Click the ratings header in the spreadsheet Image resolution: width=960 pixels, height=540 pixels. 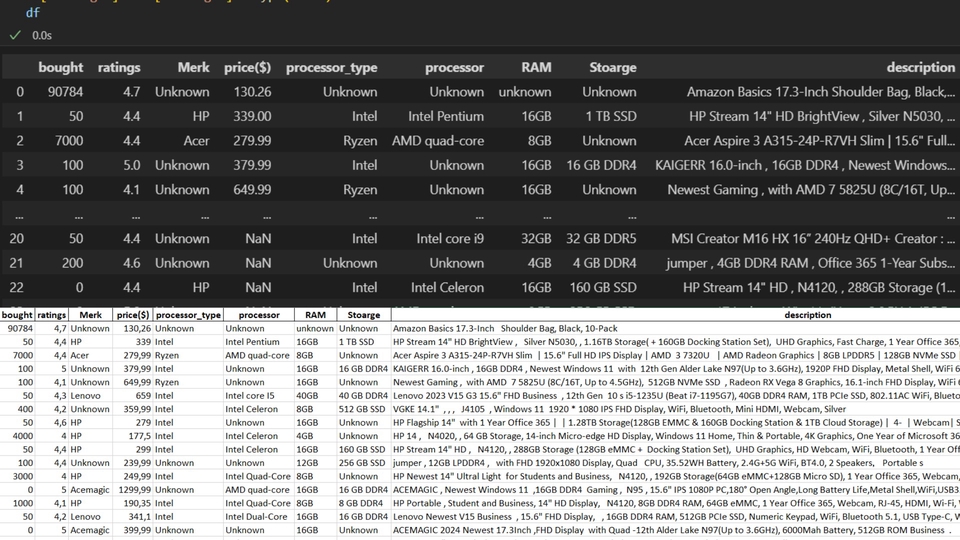coord(51,315)
